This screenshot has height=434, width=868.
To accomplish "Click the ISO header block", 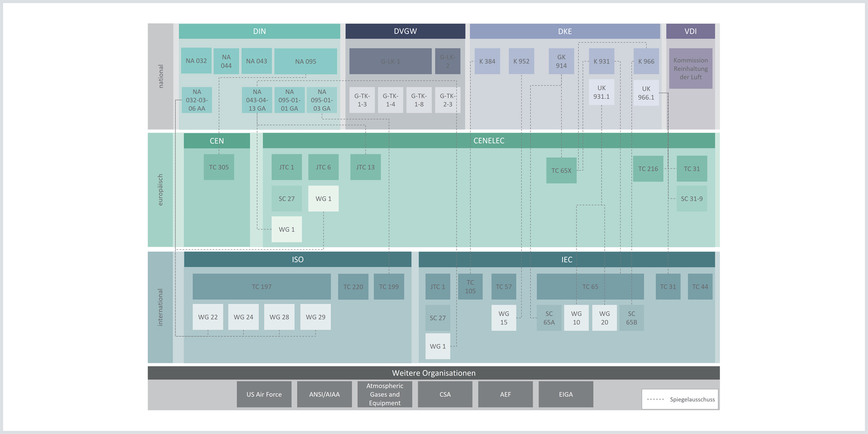I will tap(298, 260).
